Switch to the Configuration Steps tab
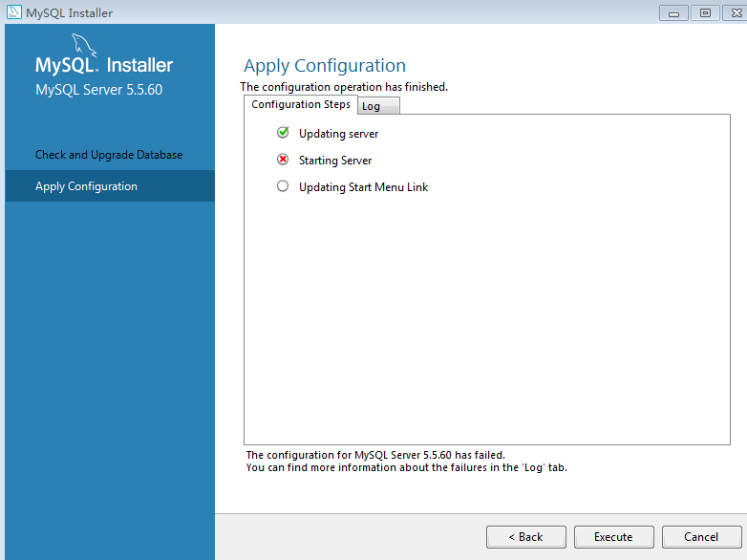This screenshot has height=560, width=747. (x=301, y=104)
